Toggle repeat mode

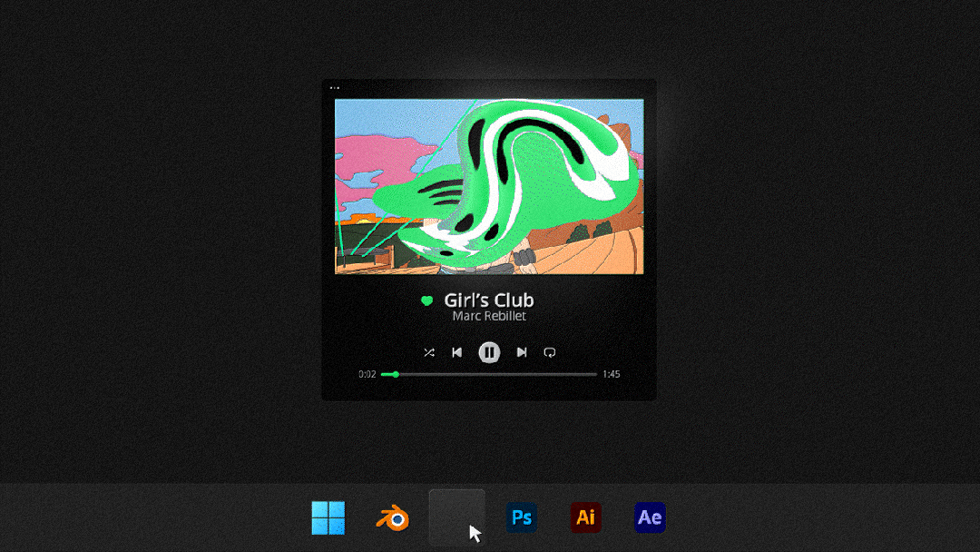[549, 352]
